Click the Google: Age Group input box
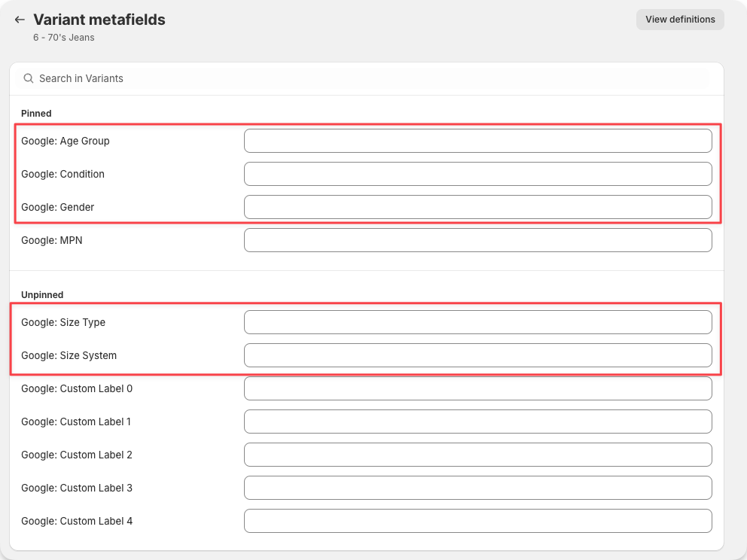The height and width of the screenshot is (560, 747). (x=477, y=141)
